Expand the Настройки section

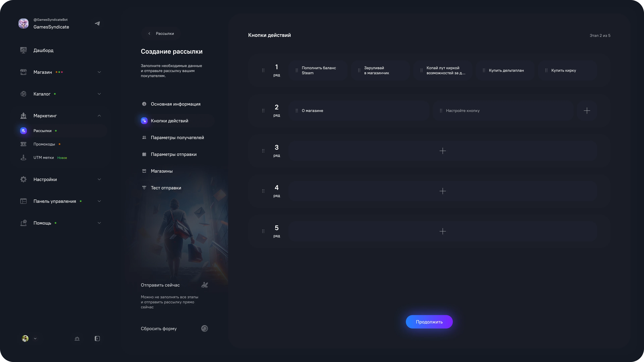[99, 179]
